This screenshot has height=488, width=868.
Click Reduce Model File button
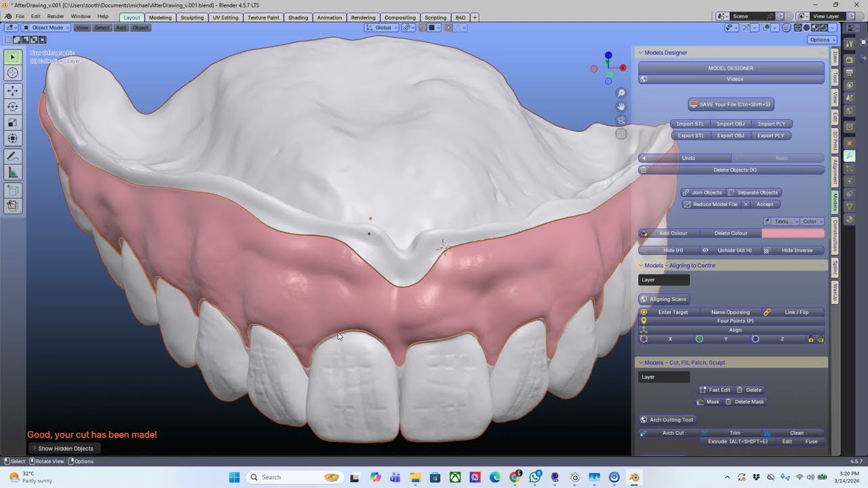pyautogui.click(x=710, y=204)
